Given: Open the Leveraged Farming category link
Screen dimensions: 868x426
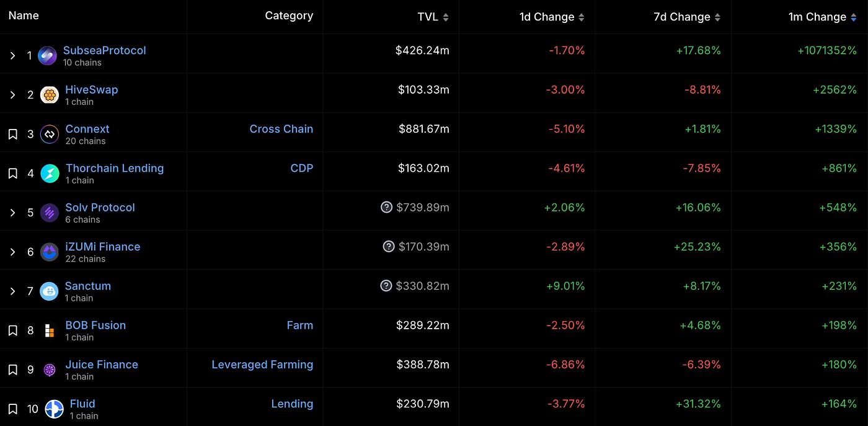Looking at the screenshot, I should coord(262,365).
